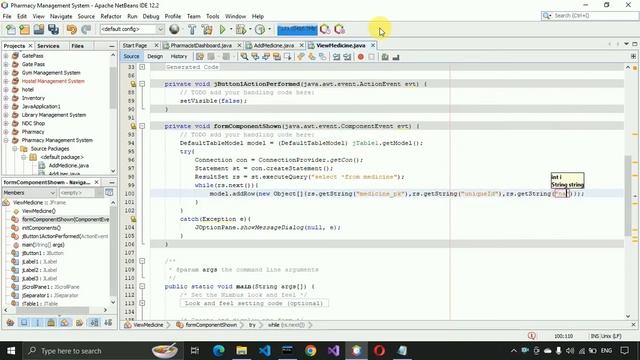
Task: Collapse the jButton1ActionPerformed method fold
Action: (x=142, y=84)
